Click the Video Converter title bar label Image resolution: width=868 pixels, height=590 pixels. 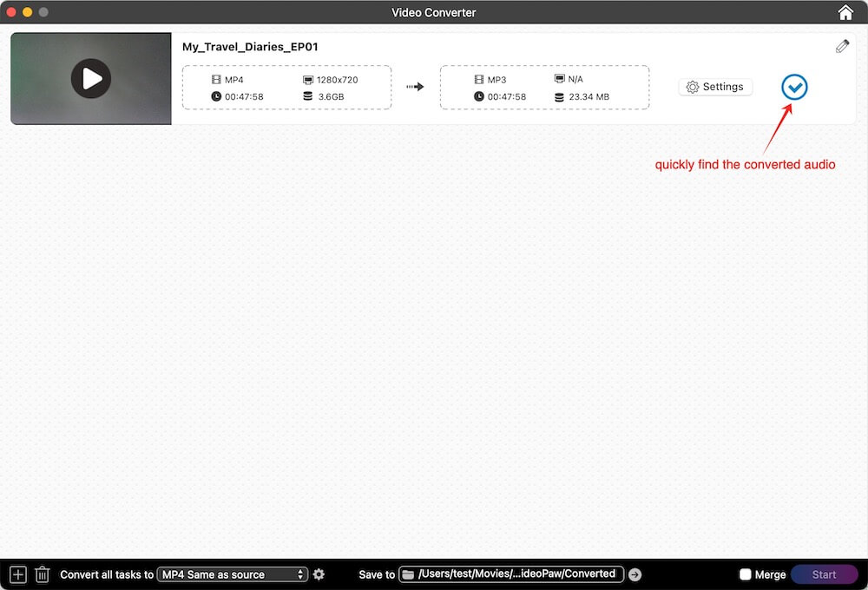pos(434,12)
